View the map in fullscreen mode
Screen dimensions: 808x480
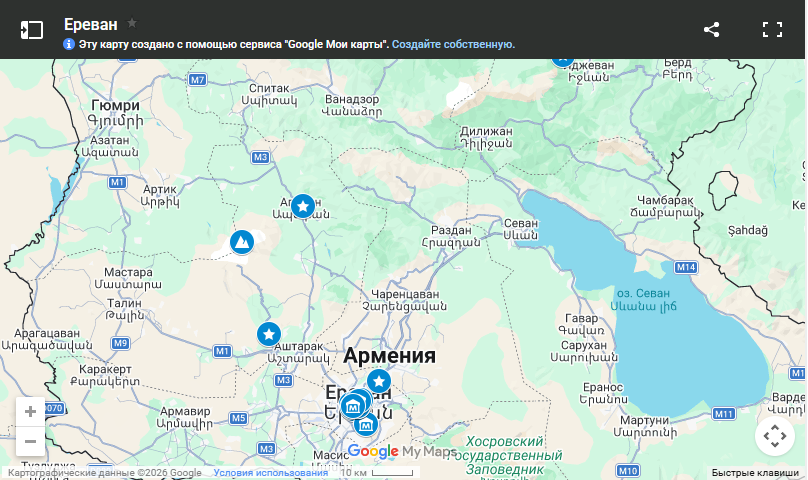772,29
